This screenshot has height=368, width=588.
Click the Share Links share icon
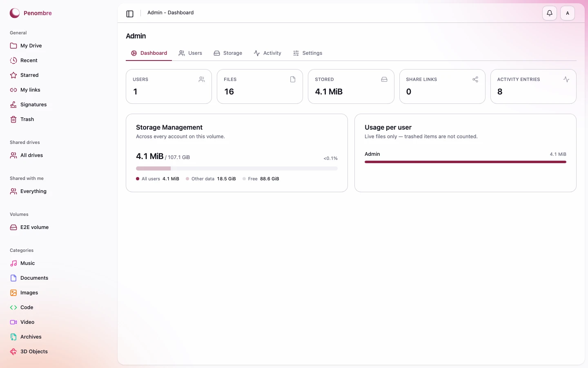point(475,79)
